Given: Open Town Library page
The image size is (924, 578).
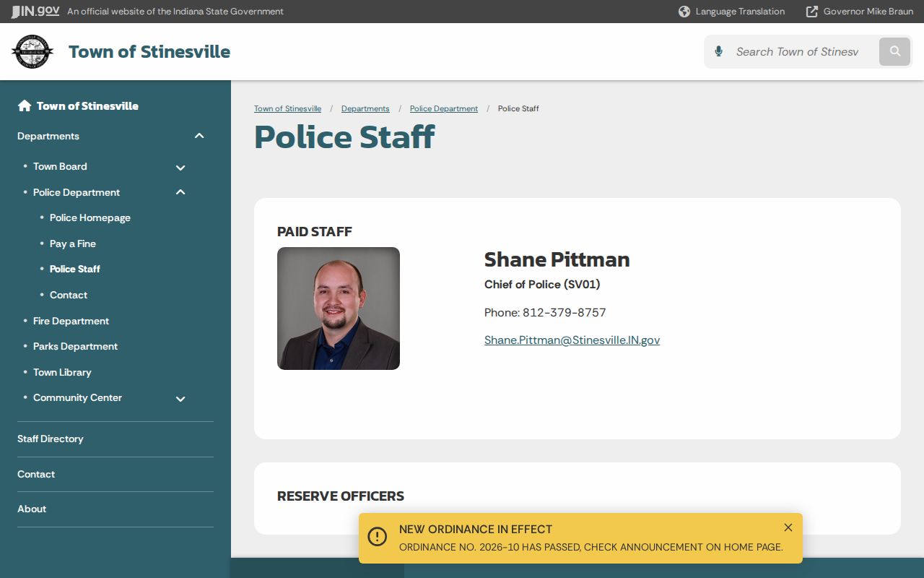Looking at the screenshot, I should [x=62, y=372].
